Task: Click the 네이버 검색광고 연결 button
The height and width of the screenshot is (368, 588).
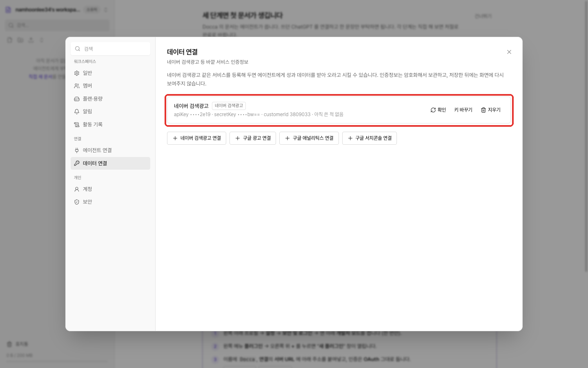Action: (x=196, y=138)
